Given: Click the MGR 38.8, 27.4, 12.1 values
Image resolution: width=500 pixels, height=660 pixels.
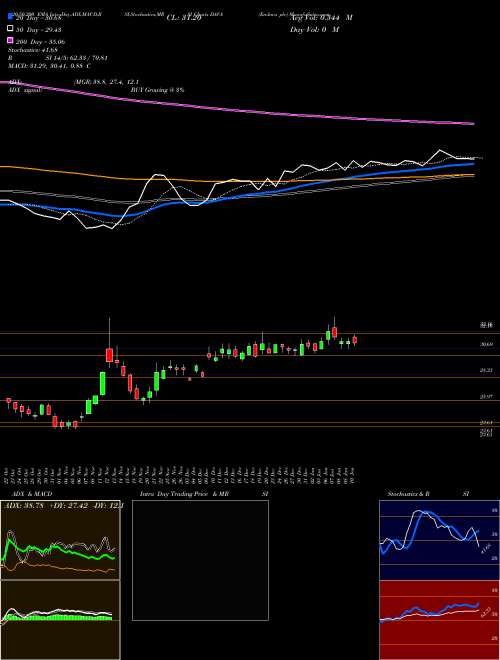Looking at the screenshot, I should [106, 82].
